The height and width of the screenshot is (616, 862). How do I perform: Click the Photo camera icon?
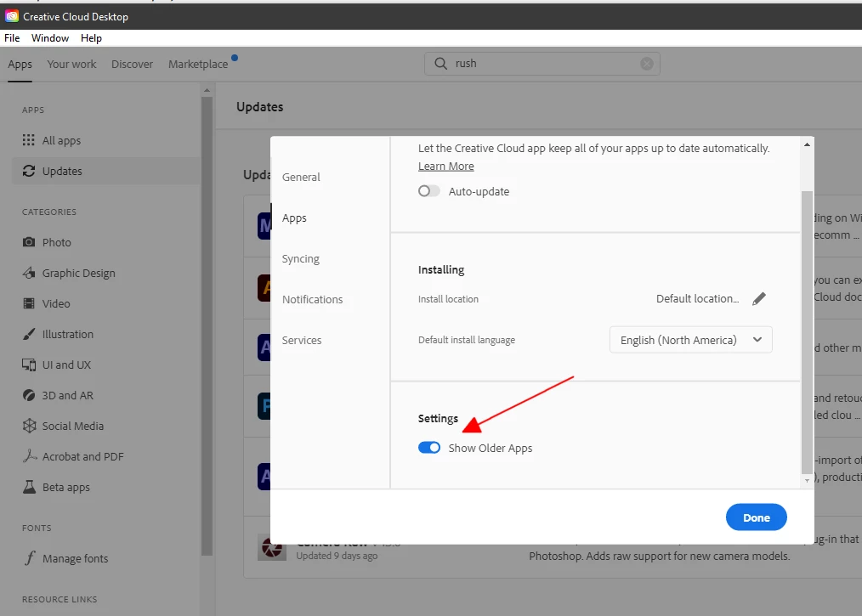point(29,242)
